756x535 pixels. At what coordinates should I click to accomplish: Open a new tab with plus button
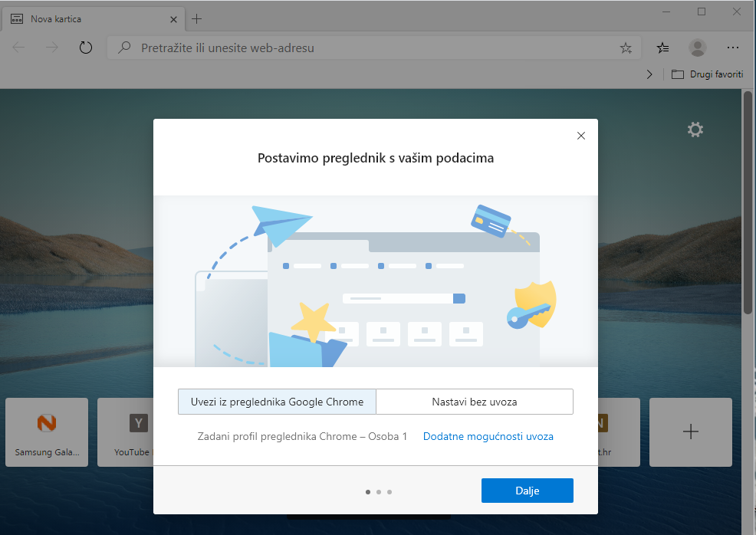tap(197, 18)
